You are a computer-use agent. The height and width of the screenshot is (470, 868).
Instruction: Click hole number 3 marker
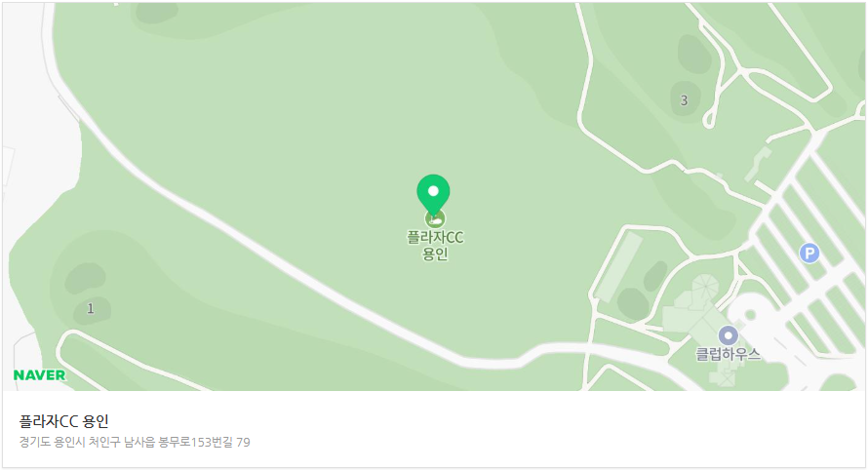684,100
